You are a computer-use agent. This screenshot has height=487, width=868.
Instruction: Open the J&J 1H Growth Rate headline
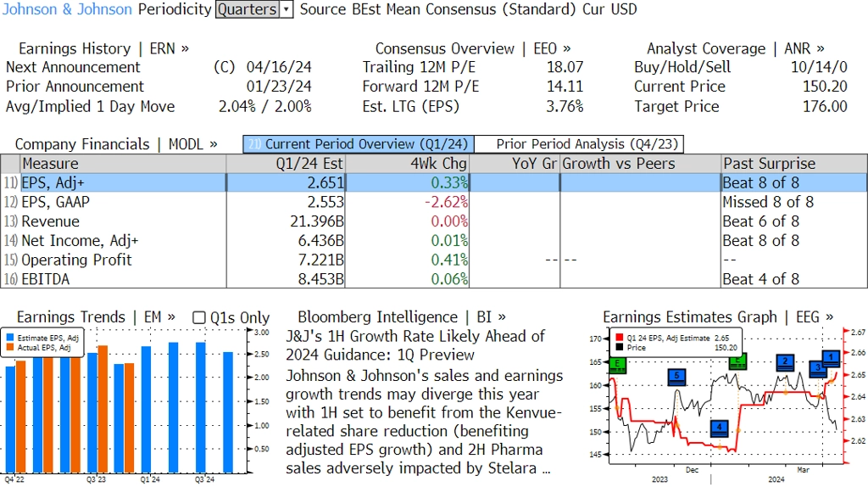pos(415,345)
